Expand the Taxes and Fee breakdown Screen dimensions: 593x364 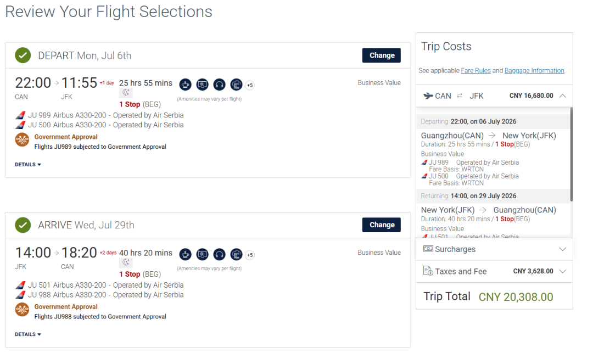click(x=562, y=271)
